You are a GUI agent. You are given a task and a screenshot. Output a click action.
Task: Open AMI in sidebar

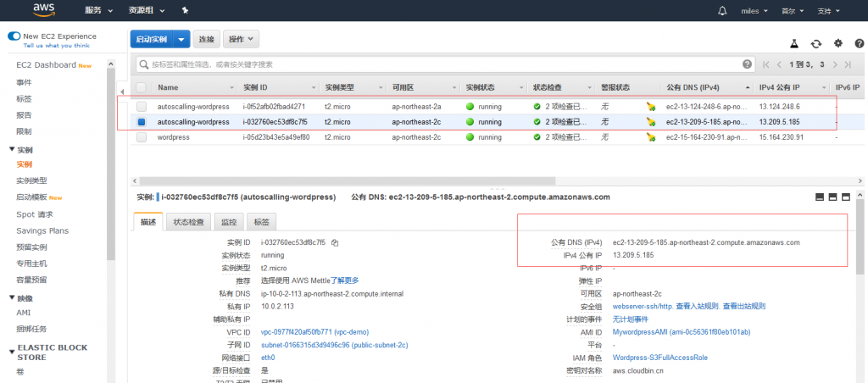point(24,313)
